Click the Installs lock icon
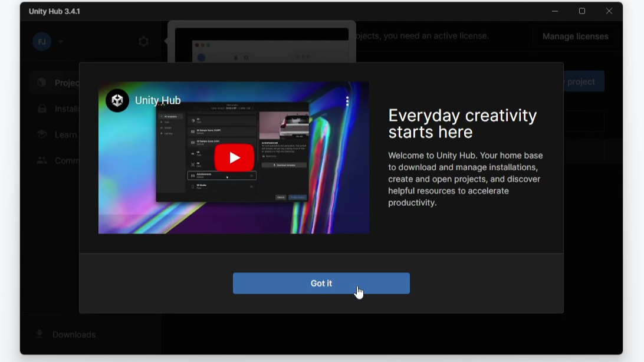 click(x=42, y=108)
